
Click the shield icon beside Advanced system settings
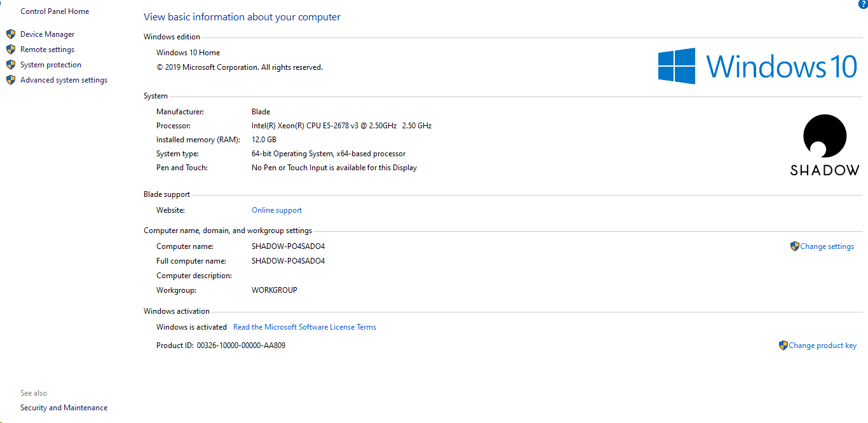[x=10, y=80]
